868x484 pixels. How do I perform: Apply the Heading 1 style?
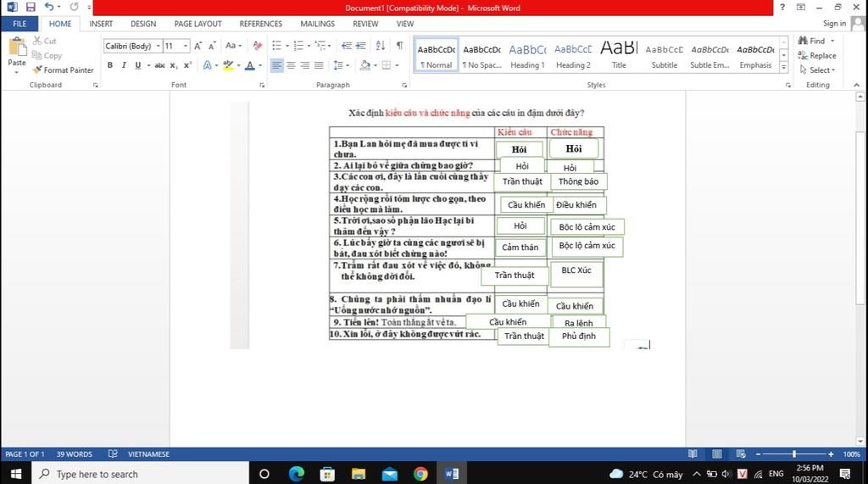(527, 55)
